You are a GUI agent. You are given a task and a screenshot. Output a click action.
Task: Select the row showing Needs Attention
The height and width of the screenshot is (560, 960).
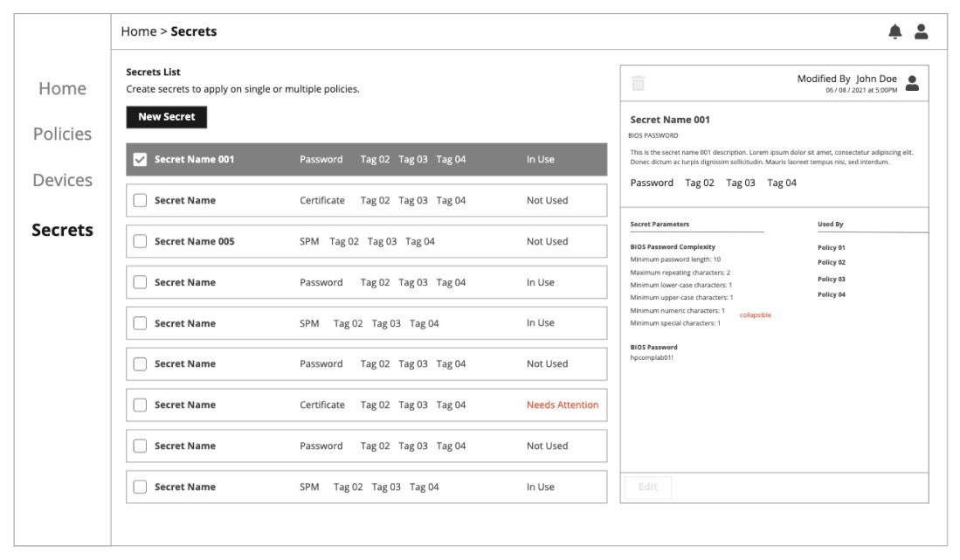point(367,404)
